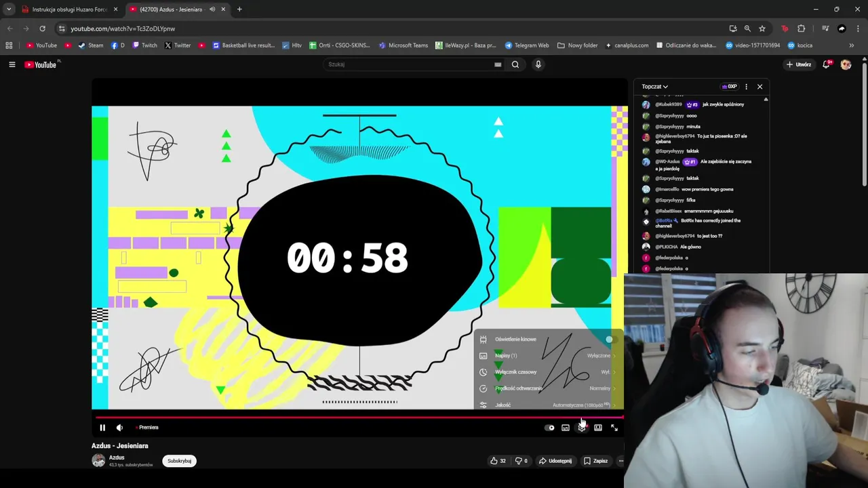Click the @W0-Azdus chat username
Viewport: 868px width, 488px height.
click(x=668, y=162)
